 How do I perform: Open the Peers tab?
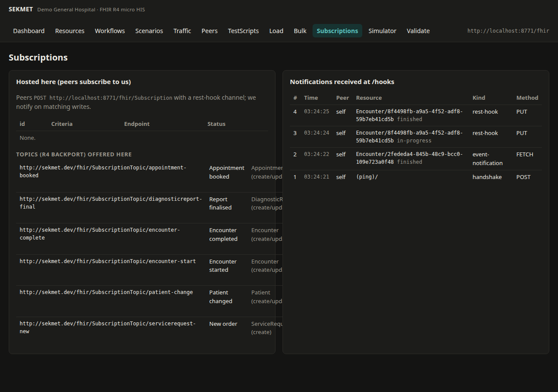[209, 31]
